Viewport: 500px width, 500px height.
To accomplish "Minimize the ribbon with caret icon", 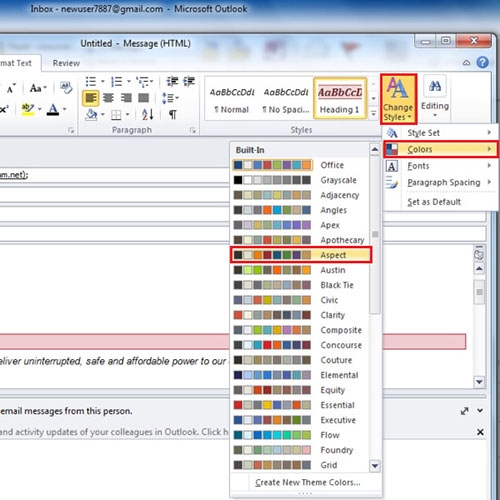I will click(x=467, y=63).
